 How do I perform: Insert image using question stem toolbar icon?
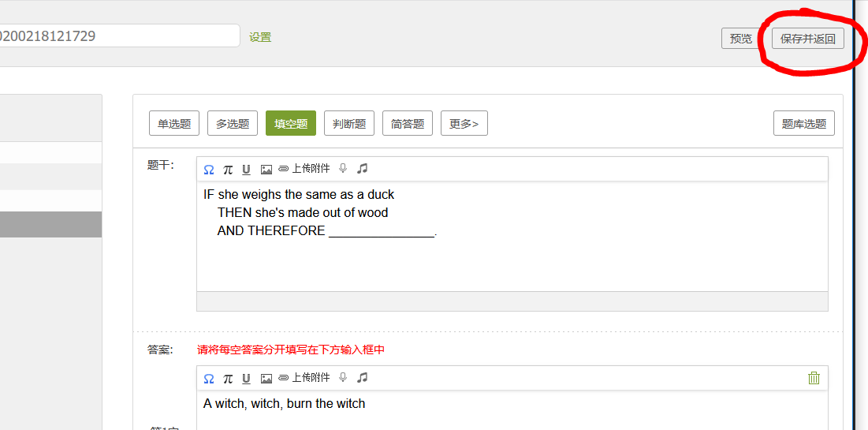(x=266, y=170)
